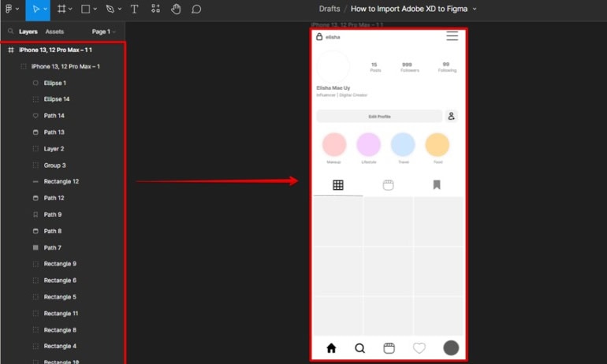Click the lock icon beside elisha

[x=319, y=37]
